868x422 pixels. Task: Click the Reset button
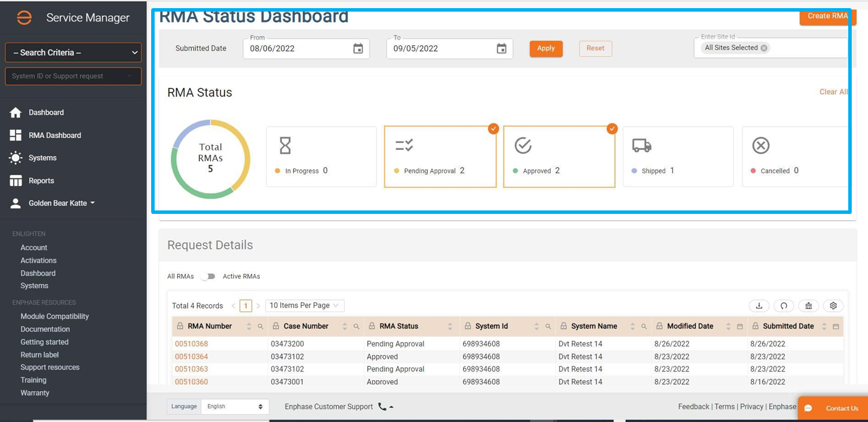click(x=595, y=49)
